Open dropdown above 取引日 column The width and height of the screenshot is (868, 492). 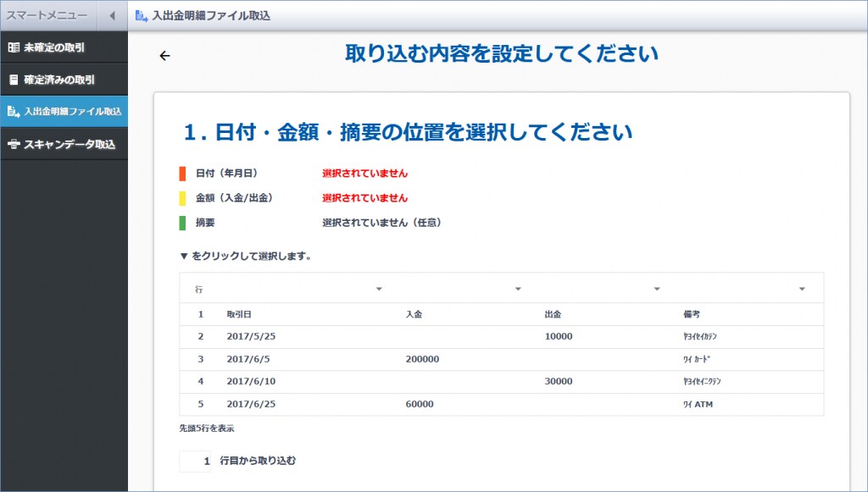coord(379,289)
